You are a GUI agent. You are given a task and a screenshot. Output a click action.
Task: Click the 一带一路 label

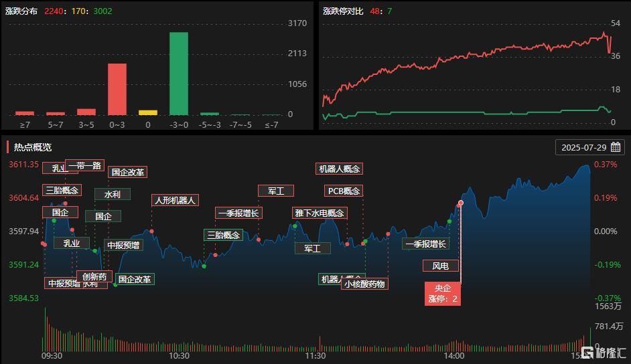click(84, 165)
